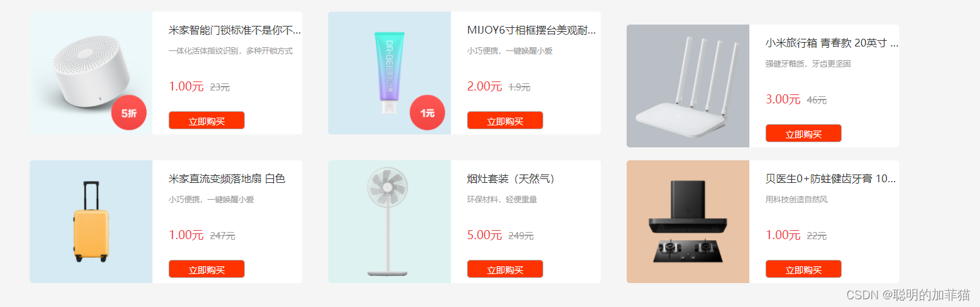
Task: Open the 米家智能门锁标准 title link
Action: coord(235,30)
